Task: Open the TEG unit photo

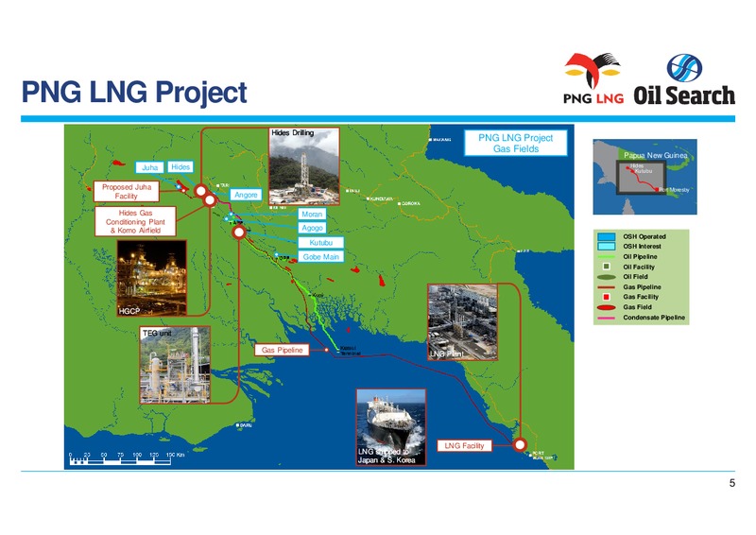Action: [x=175, y=365]
